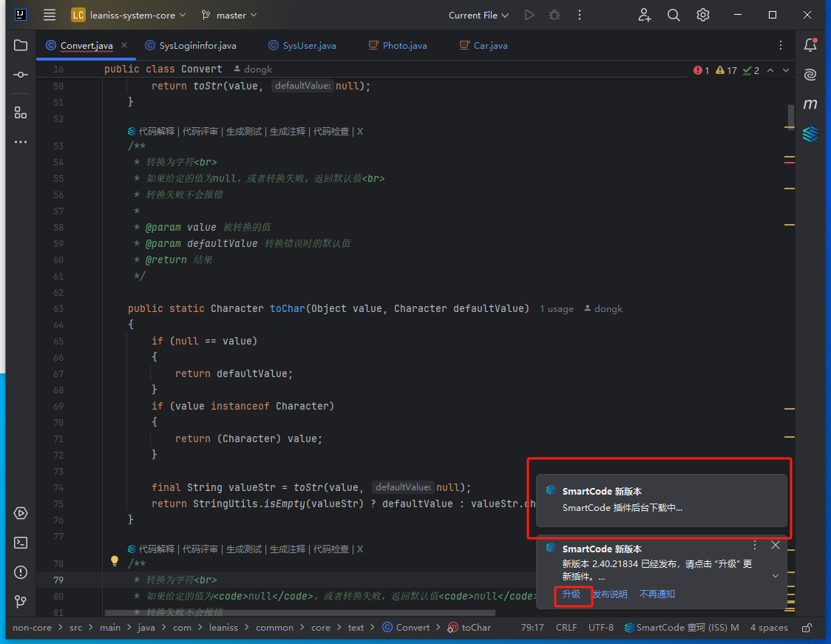Open Search Everywhere magnifier

click(x=674, y=15)
